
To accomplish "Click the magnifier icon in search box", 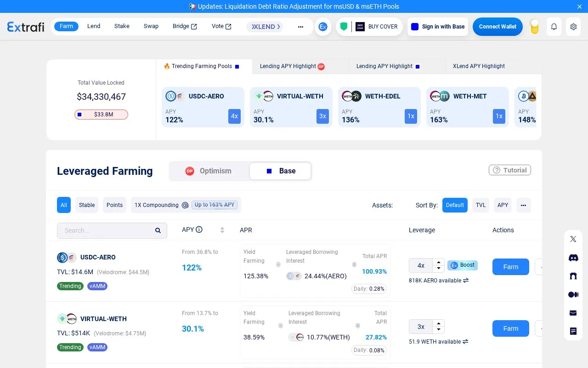I will click(158, 230).
